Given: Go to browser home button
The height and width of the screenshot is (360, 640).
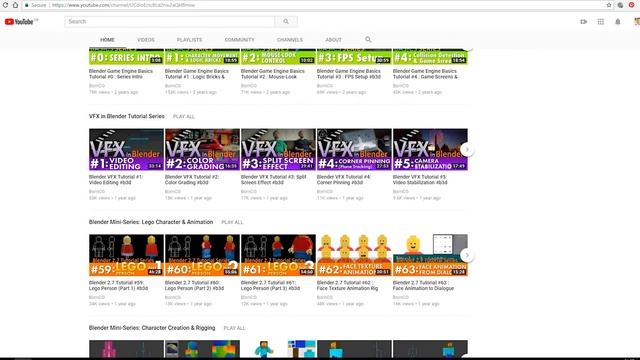Looking at the screenshot, I should [x=15, y=5].
